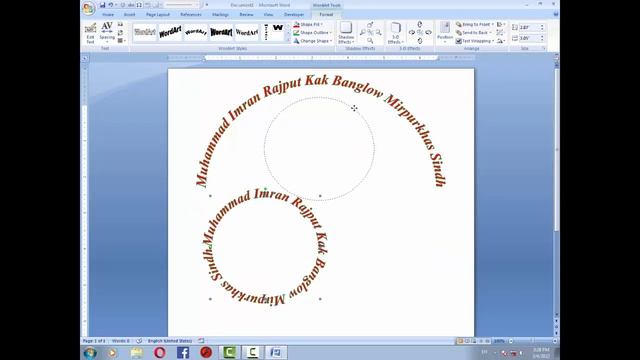Open the Developer tab
The image size is (640, 360).
tap(294, 15)
